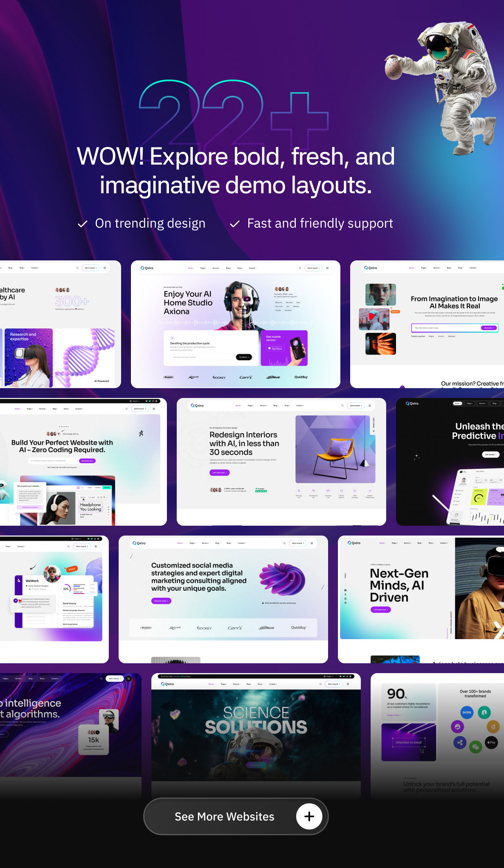Image resolution: width=504 pixels, height=868 pixels.
Task: Click the black Try demo button
Action: pyautogui.click(x=244, y=357)
